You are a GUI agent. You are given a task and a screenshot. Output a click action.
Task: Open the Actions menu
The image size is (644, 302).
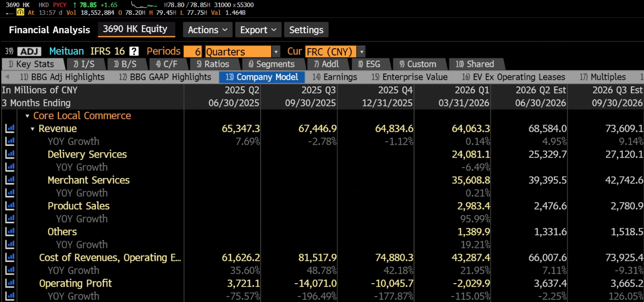pyautogui.click(x=208, y=30)
